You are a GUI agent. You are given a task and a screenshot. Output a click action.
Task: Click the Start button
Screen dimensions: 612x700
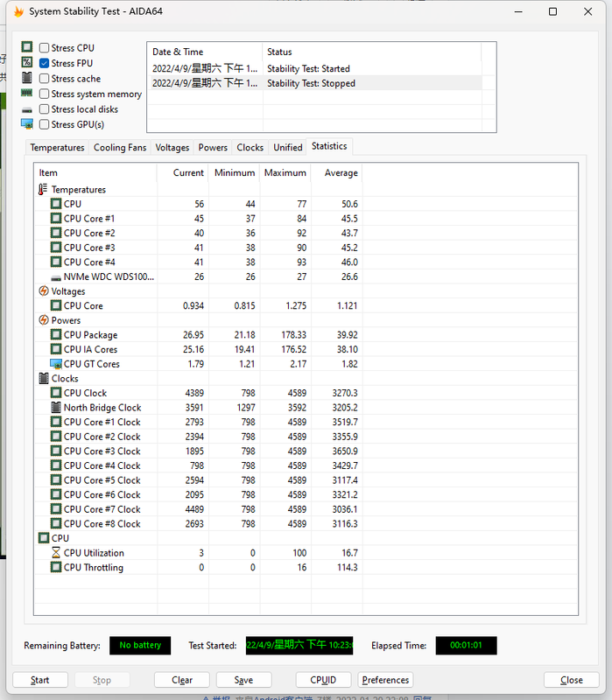(x=40, y=680)
